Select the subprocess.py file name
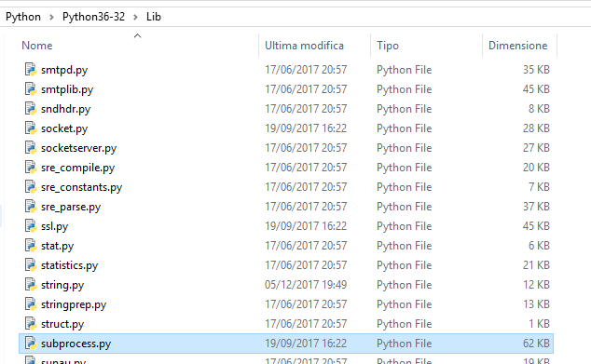 76,344
